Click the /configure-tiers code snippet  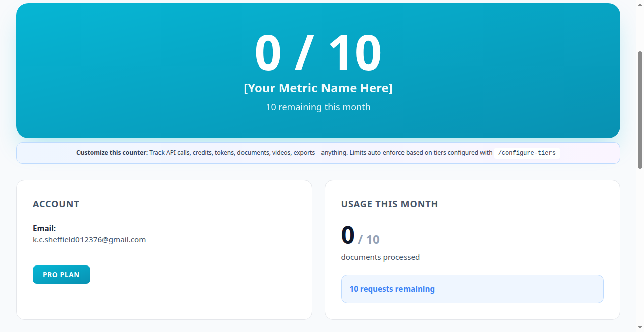pos(527,153)
